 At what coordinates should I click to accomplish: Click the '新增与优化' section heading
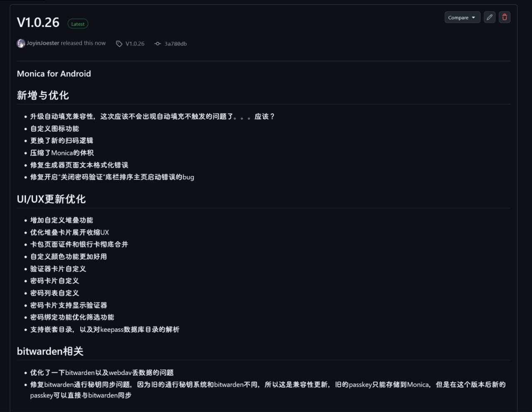(x=43, y=96)
